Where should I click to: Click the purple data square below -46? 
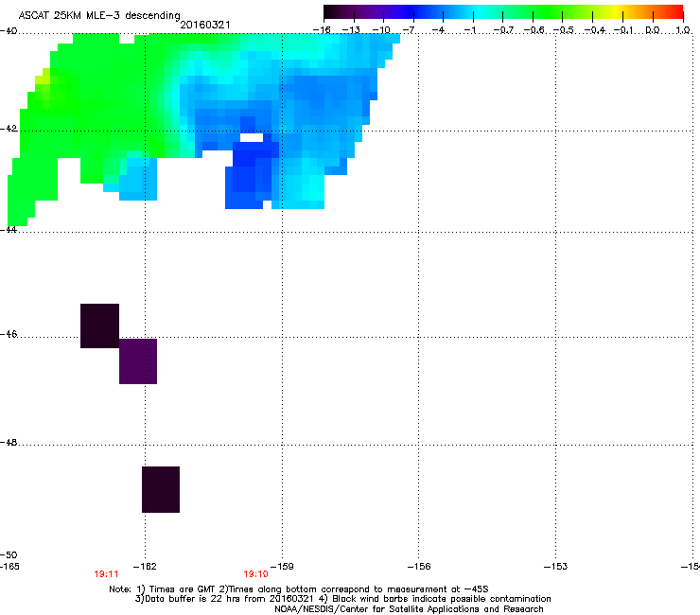coord(138,361)
